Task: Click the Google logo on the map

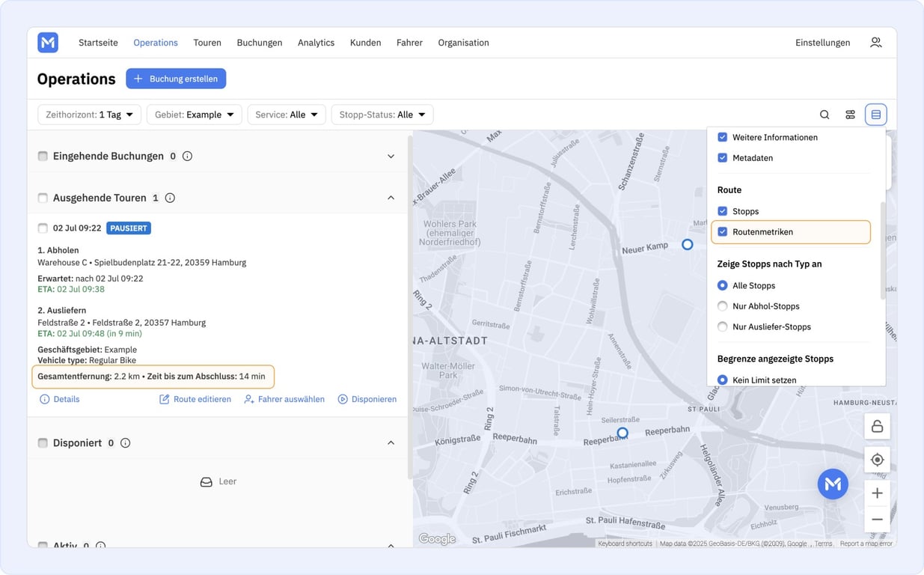Action: [x=437, y=539]
